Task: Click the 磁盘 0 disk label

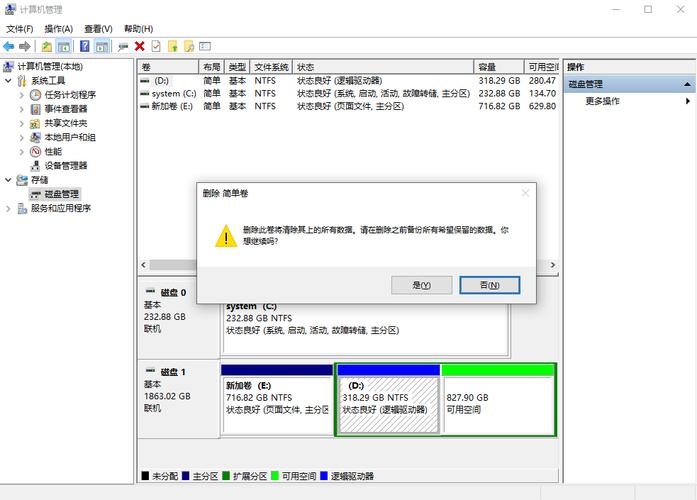Action: coord(173,292)
